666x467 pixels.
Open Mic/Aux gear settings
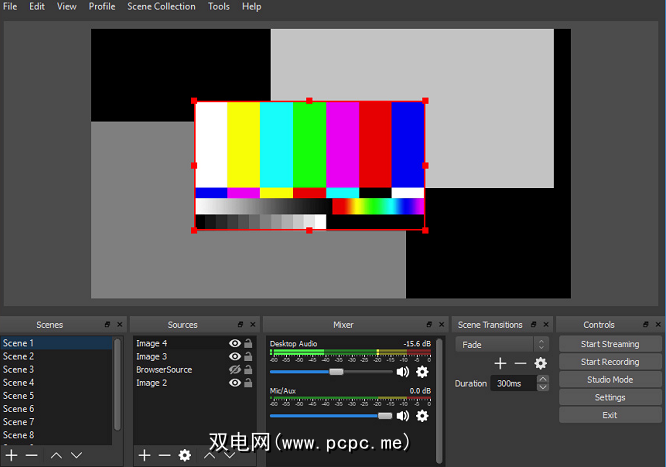tap(422, 416)
